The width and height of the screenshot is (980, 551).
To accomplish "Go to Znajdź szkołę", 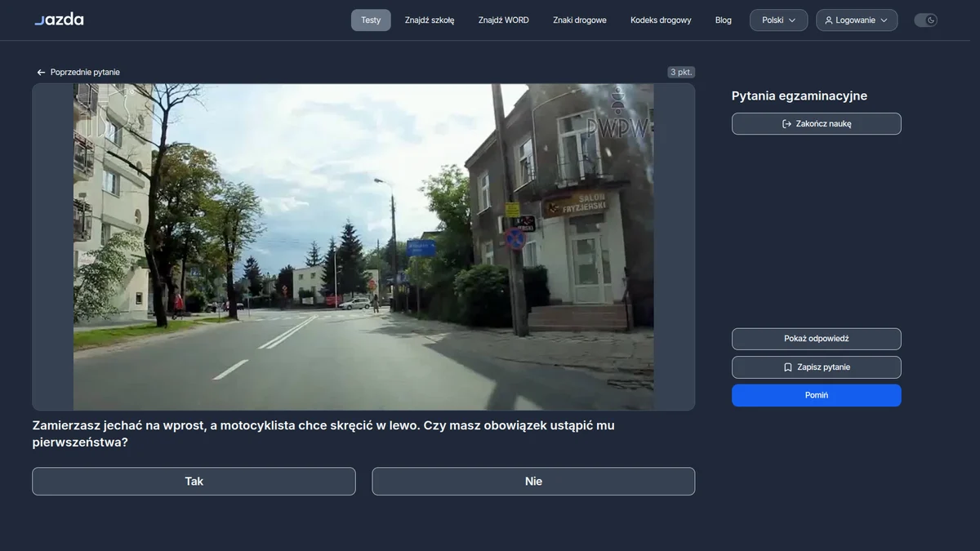I will click(x=430, y=20).
